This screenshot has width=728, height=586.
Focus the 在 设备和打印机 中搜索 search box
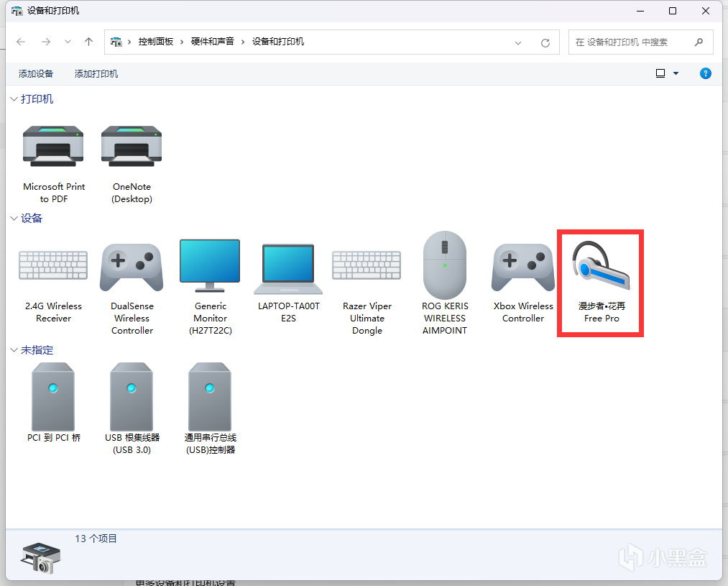(641, 42)
